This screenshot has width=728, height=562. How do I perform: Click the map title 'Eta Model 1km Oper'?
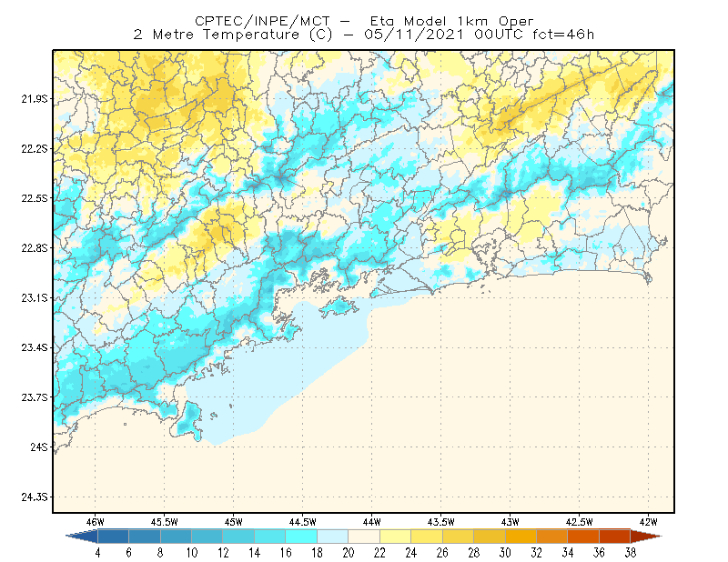[x=451, y=21]
